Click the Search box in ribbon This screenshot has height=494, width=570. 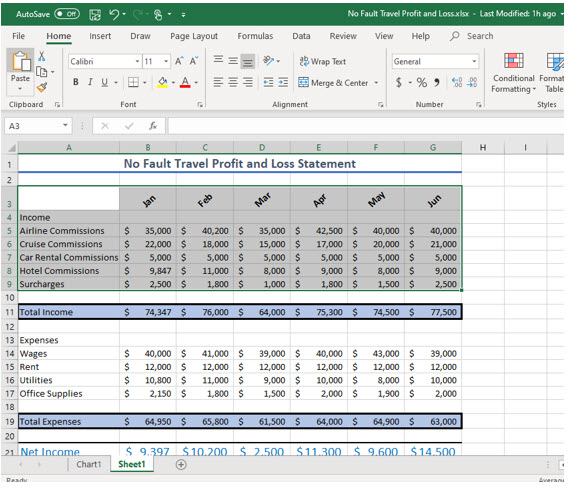pos(473,36)
